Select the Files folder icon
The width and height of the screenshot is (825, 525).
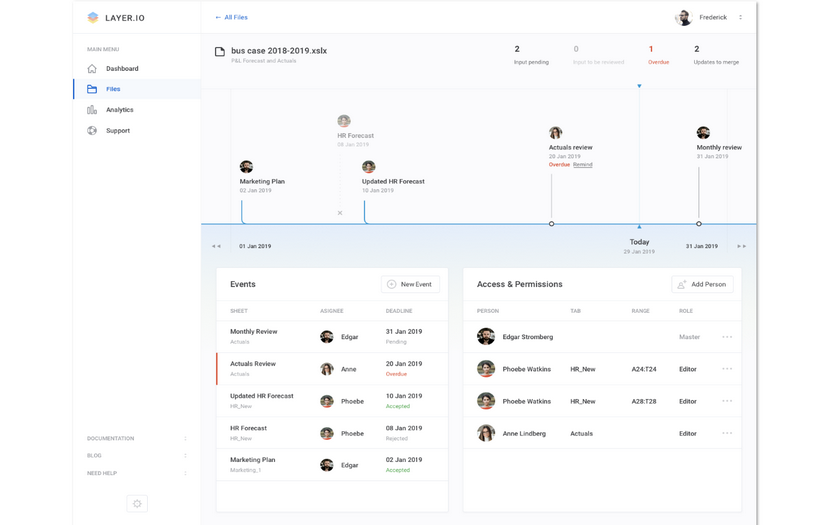92,89
